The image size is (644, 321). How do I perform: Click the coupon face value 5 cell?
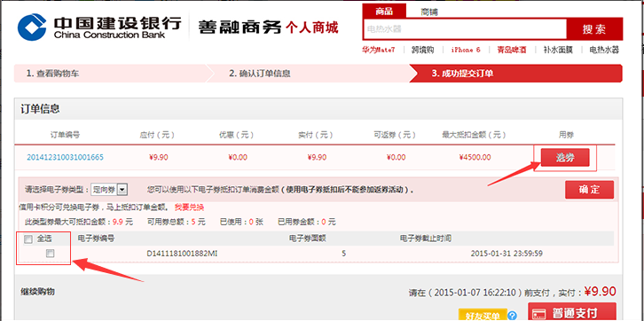[x=344, y=254]
